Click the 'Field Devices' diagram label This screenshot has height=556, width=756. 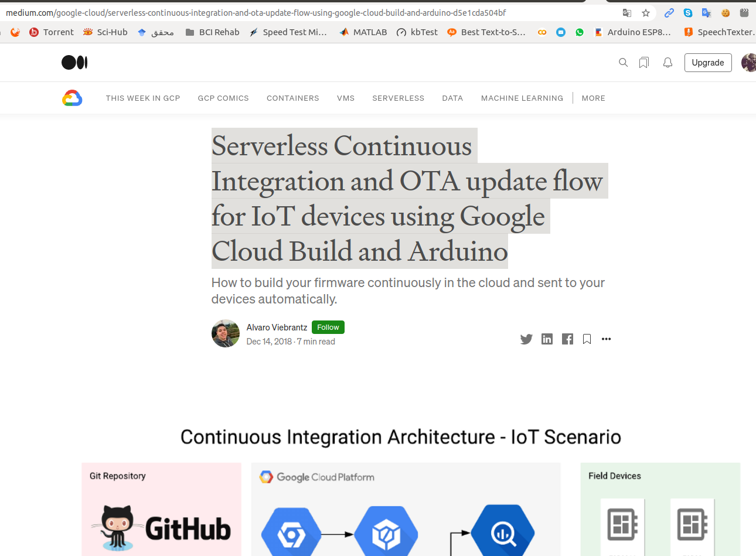[x=615, y=476]
